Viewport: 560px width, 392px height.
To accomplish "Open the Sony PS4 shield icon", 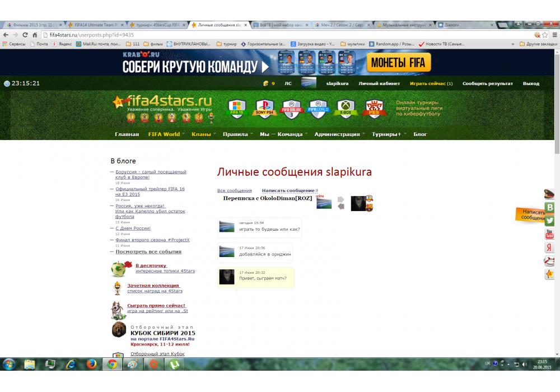I will click(264, 108).
